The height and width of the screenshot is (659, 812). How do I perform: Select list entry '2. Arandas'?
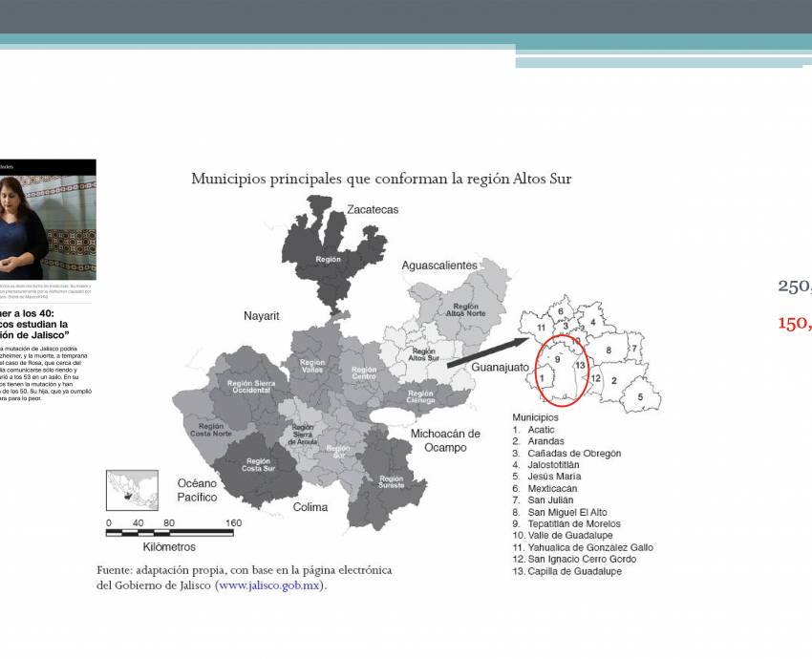coord(538,441)
